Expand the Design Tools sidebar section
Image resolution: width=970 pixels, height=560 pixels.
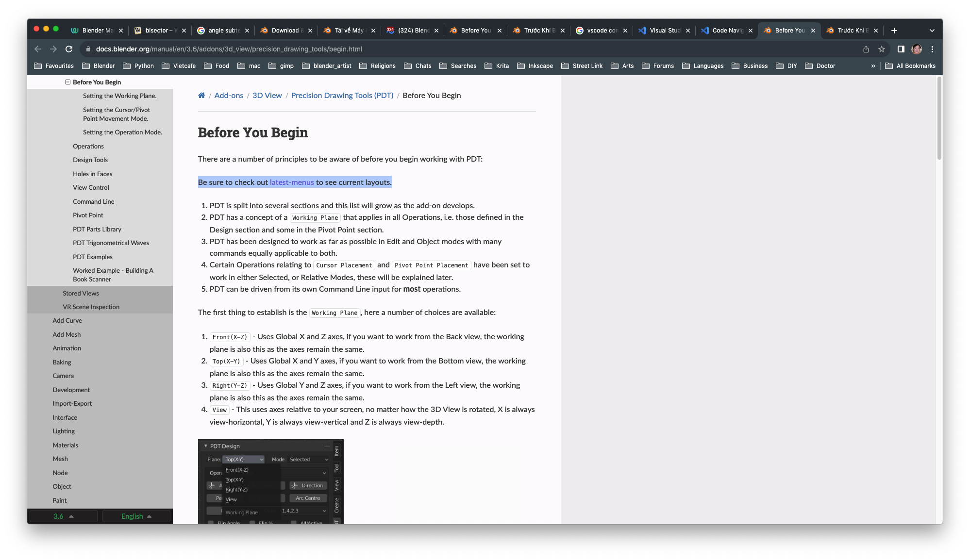point(90,159)
